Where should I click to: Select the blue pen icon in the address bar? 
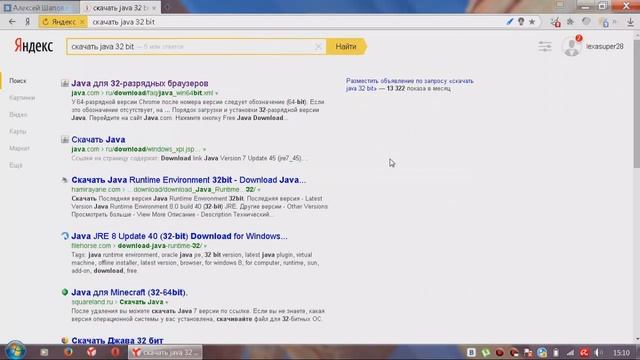click(509, 22)
